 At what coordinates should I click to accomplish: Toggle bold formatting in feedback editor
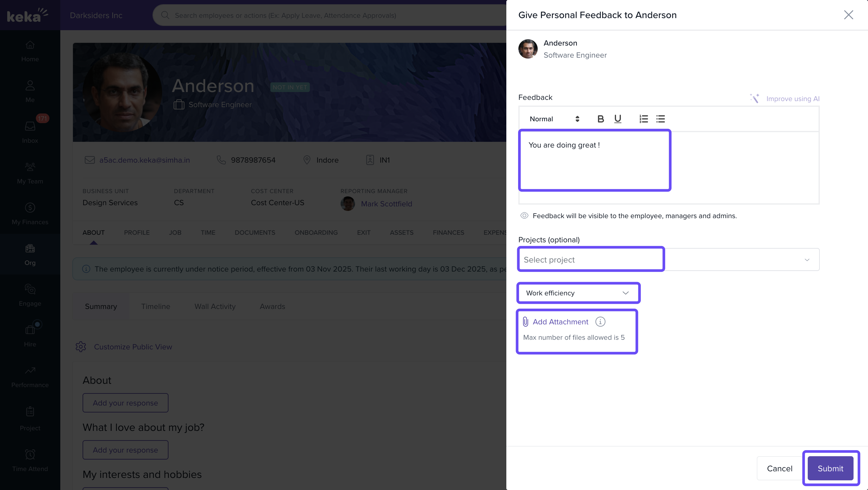(600, 119)
